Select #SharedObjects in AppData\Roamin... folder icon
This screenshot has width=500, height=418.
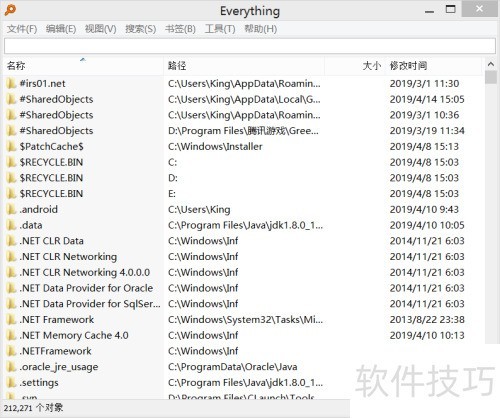(x=11, y=115)
